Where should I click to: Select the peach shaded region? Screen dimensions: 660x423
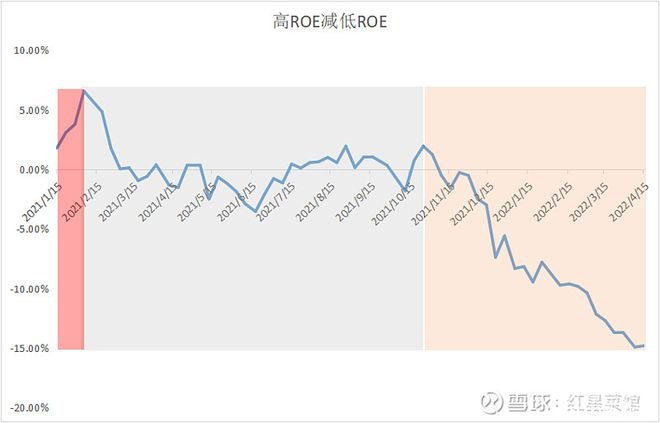pyautogui.click(x=535, y=219)
